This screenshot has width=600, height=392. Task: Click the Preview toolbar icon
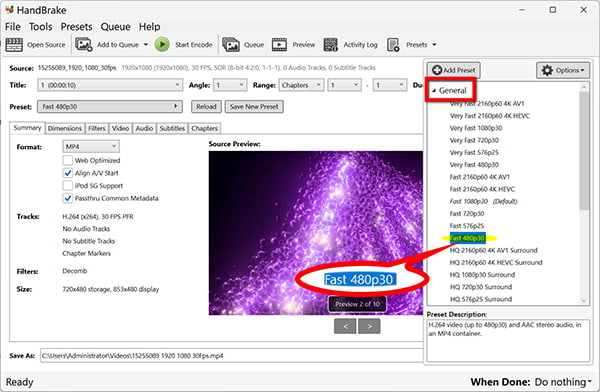click(x=279, y=44)
